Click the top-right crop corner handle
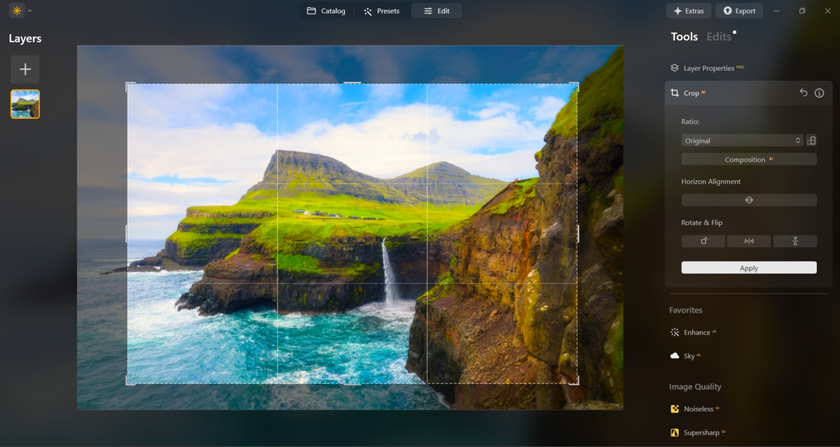840x447 pixels. pos(575,85)
